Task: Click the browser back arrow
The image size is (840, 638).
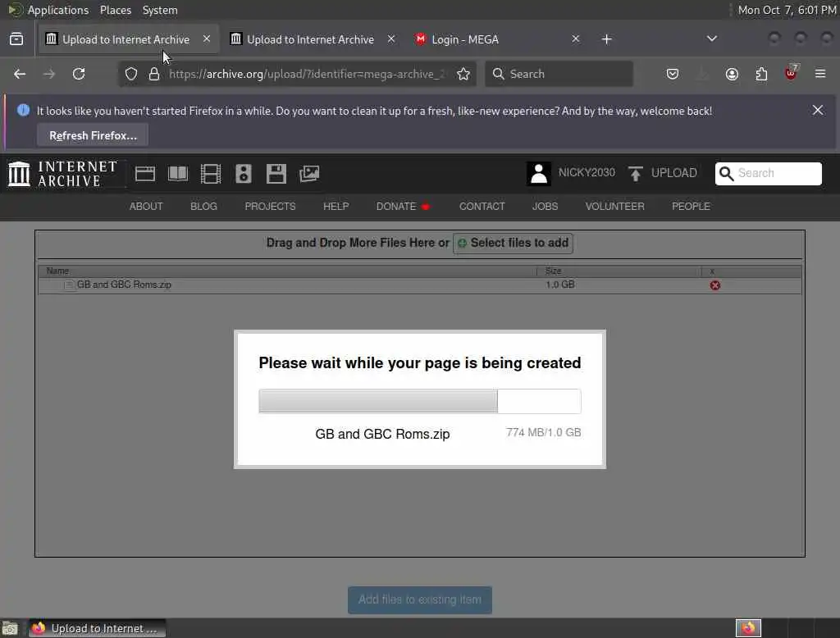Action: 20,74
